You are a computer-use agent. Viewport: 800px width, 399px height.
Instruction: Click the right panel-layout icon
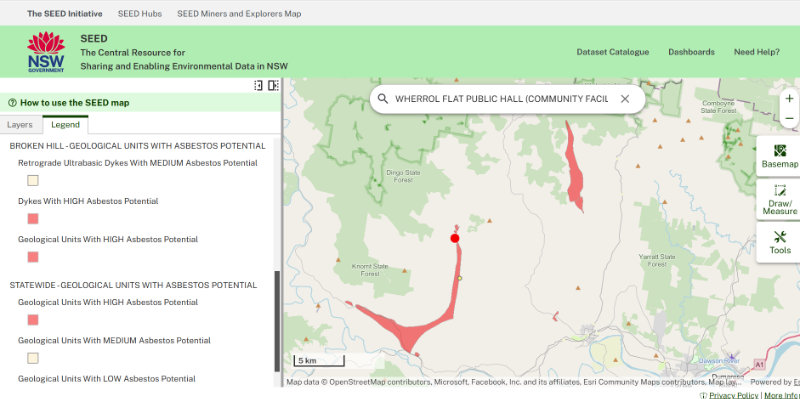coord(273,85)
